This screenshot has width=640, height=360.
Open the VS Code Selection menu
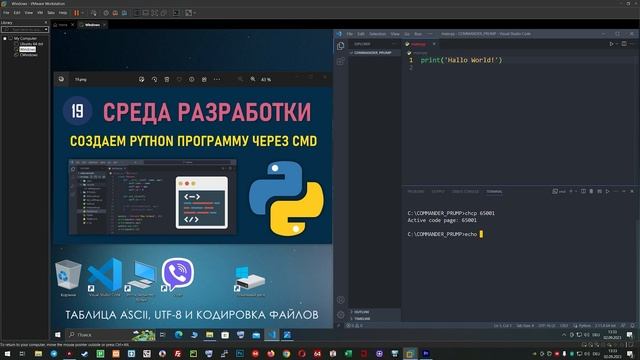click(x=377, y=34)
